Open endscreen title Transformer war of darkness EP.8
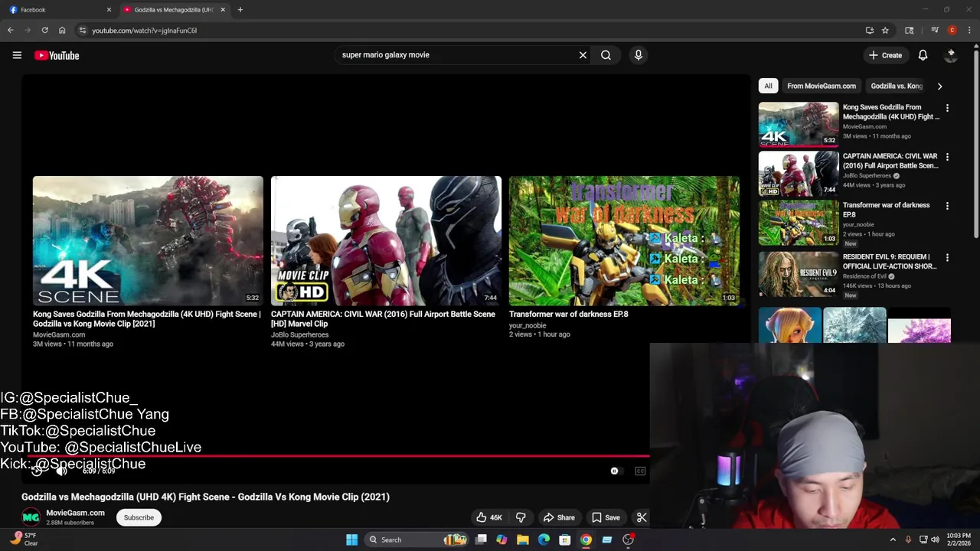Screen dimensions: 980x551 point(569,314)
